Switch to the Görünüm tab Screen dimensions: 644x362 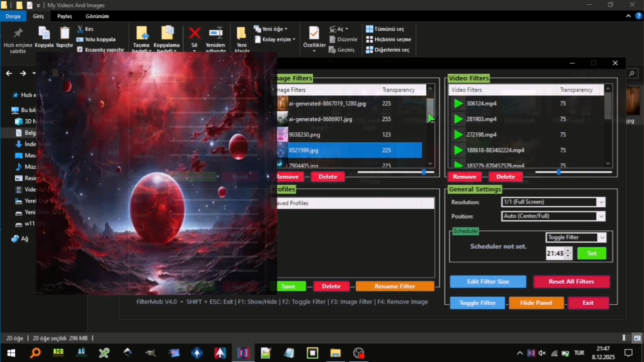tap(97, 16)
